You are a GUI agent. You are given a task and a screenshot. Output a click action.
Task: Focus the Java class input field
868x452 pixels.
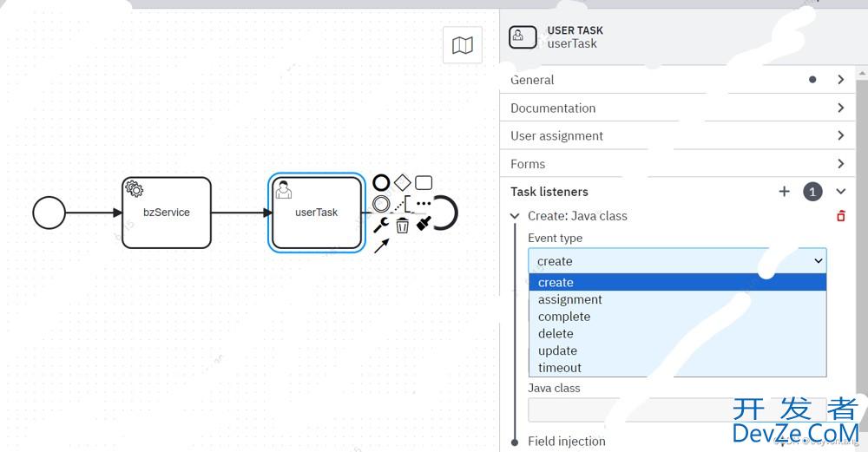677,410
